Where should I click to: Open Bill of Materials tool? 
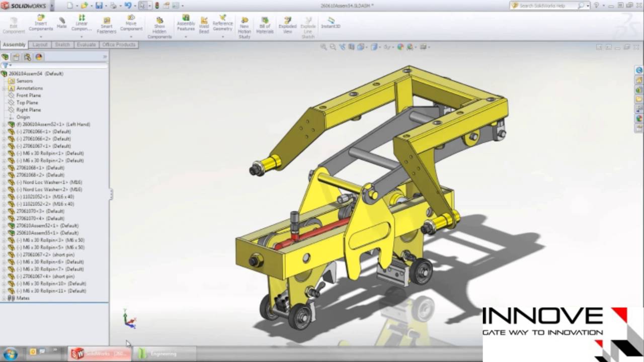pyautogui.click(x=265, y=26)
